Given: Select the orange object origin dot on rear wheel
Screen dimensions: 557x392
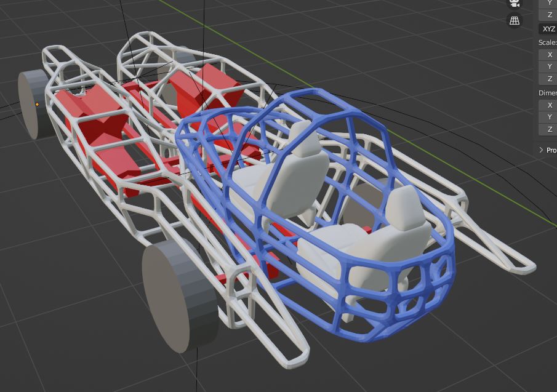Looking at the screenshot, I should [x=37, y=105].
